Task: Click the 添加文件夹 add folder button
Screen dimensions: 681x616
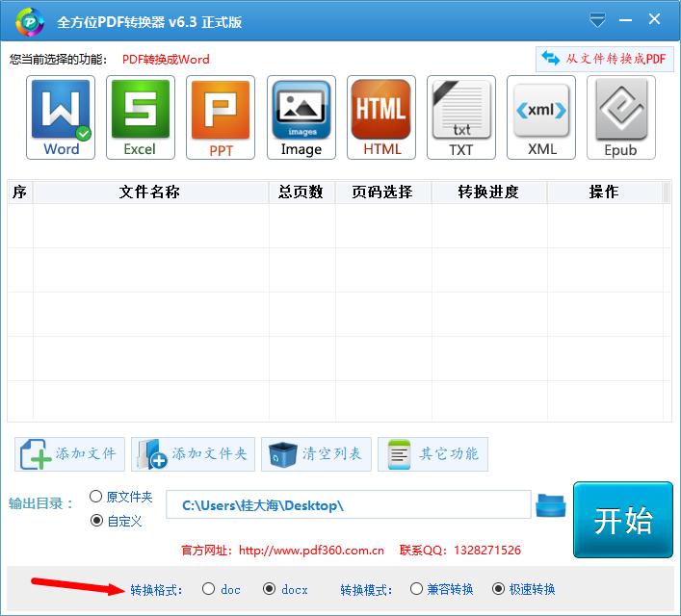Action: [193, 454]
